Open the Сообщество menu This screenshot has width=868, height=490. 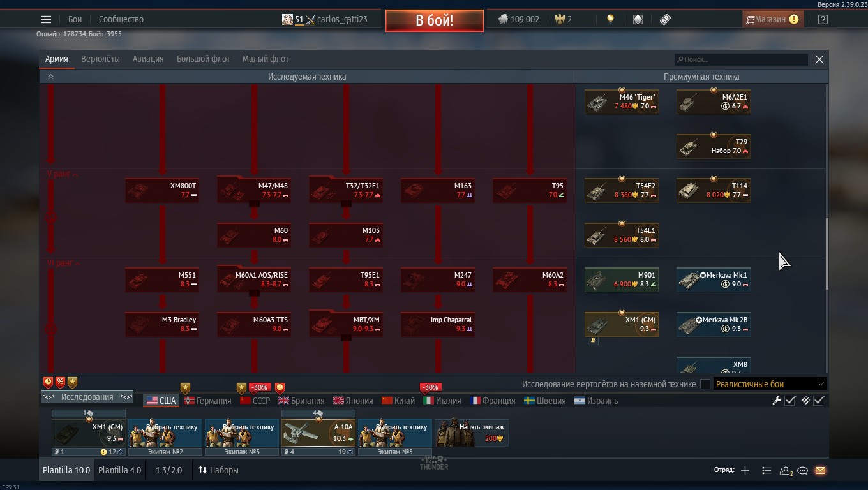[x=121, y=20]
